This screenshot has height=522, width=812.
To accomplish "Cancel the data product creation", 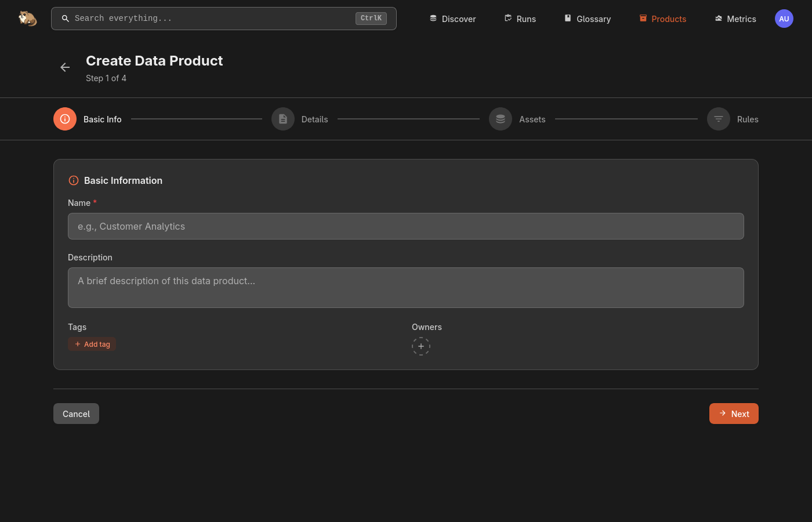I will pos(76,414).
